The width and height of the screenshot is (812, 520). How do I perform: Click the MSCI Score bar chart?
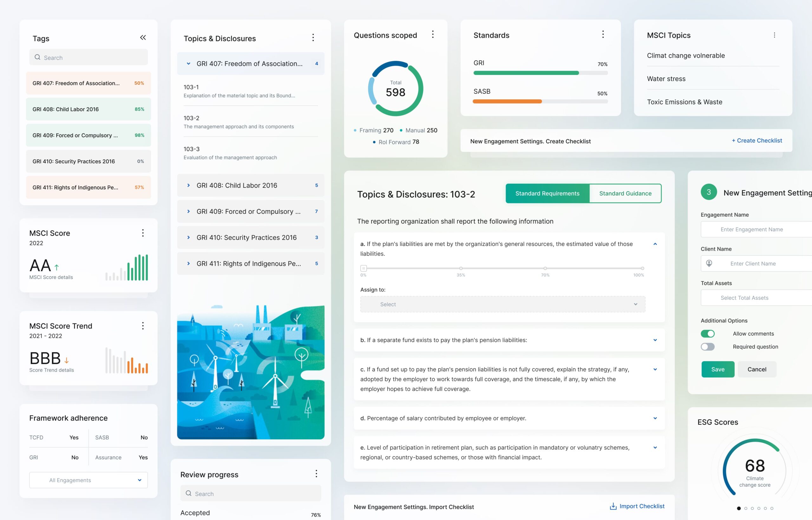tap(127, 267)
